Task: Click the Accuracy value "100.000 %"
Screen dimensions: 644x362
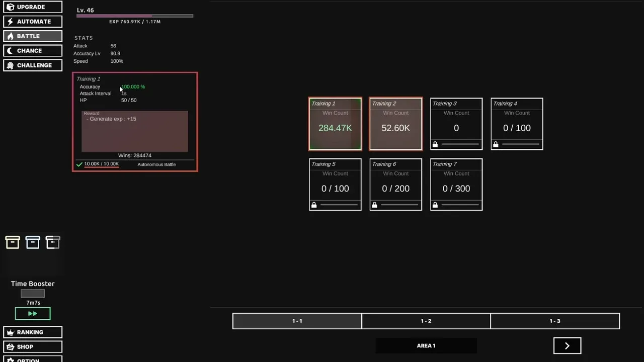Action: (133, 87)
